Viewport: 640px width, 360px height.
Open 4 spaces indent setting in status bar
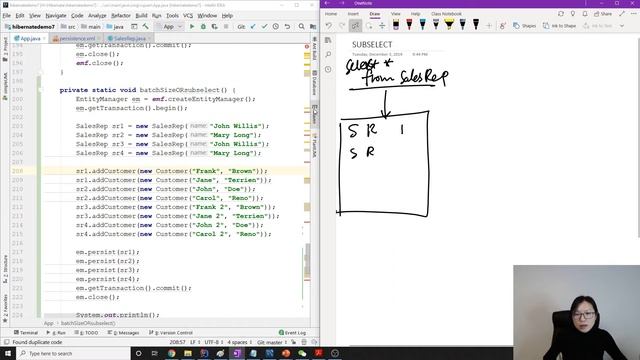pyautogui.click(x=239, y=342)
